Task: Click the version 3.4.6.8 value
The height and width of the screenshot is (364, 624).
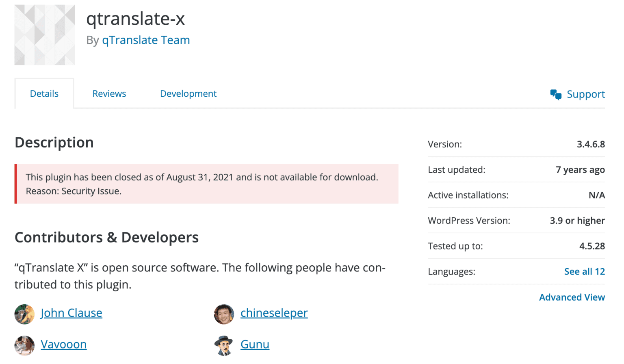Action: click(591, 144)
